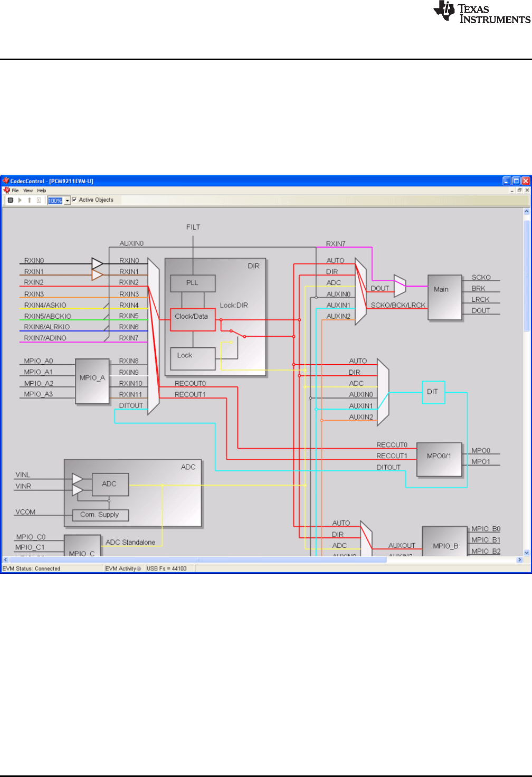Image resolution: width=532 pixels, height=777 pixels.
Task: Click the DIT source multiplexer
Action: pyautogui.click(x=383, y=392)
